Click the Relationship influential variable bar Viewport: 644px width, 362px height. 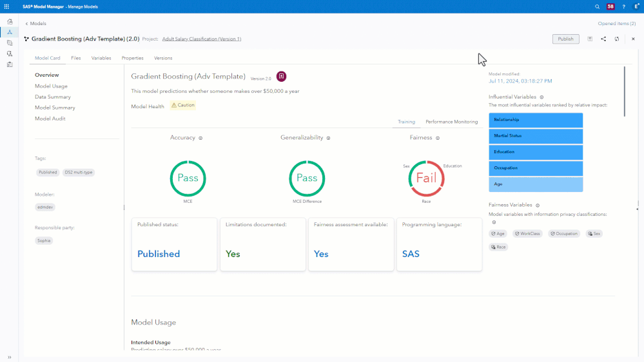(536, 120)
